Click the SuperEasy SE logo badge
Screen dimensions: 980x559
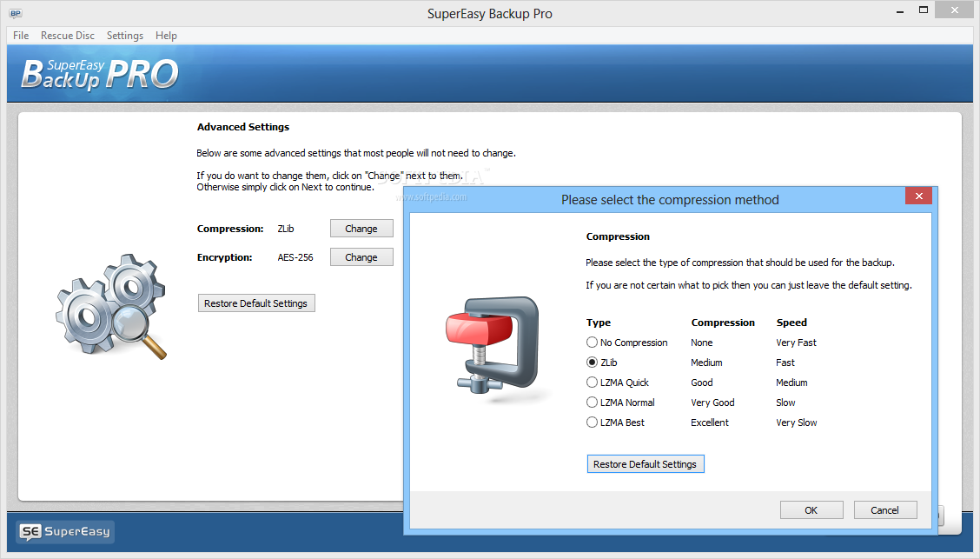pyautogui.click(x=65, y=531)
